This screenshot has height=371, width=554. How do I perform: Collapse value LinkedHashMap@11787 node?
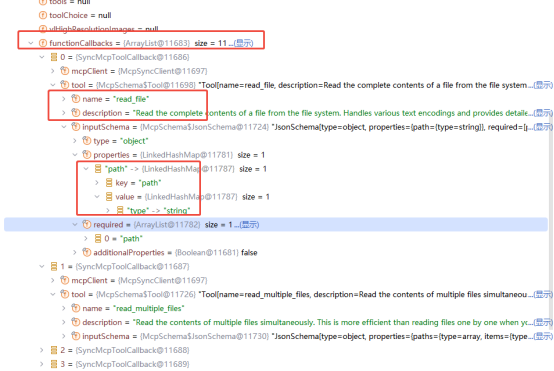(97, 196)
